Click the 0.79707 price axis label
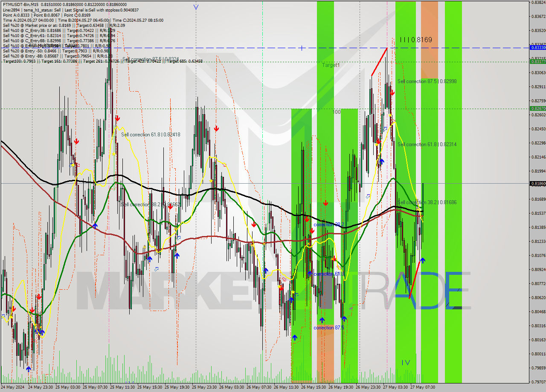The image size is (546, 392). pos(538,382)
